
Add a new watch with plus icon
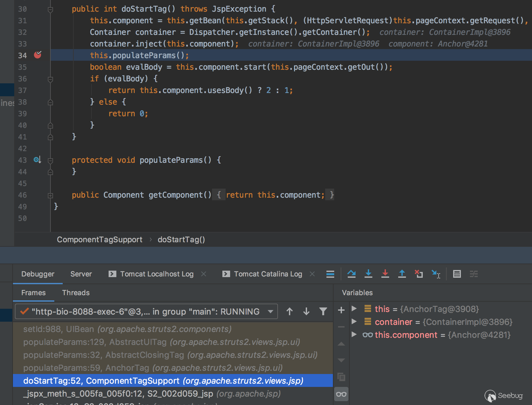point(341,310)
